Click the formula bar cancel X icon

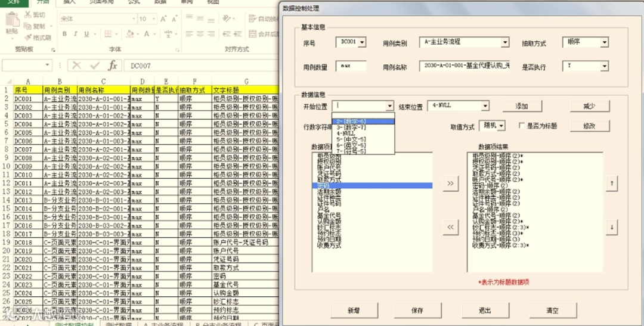[x=76, y=66]
